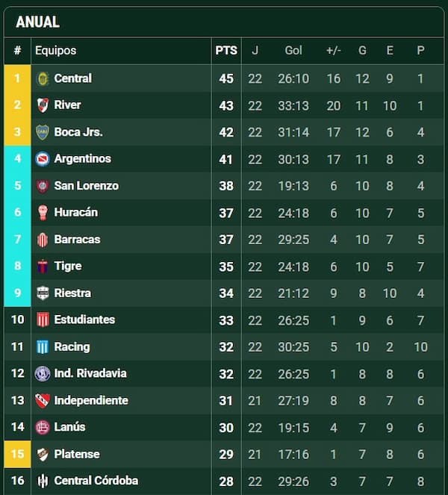Open the Platense team name link
Image resolution: width=448 pixels, height=495 pixels.
[x=77, y=454]
